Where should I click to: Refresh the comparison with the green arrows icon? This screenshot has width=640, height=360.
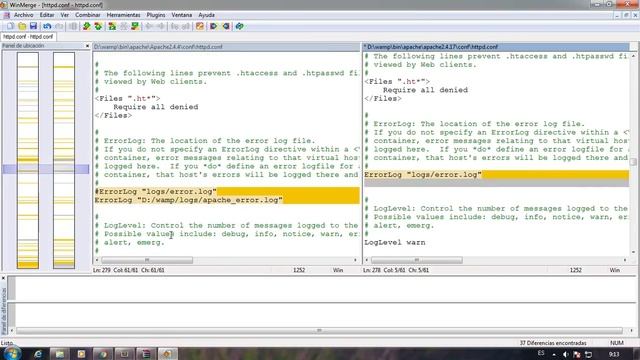coord(240,26)
